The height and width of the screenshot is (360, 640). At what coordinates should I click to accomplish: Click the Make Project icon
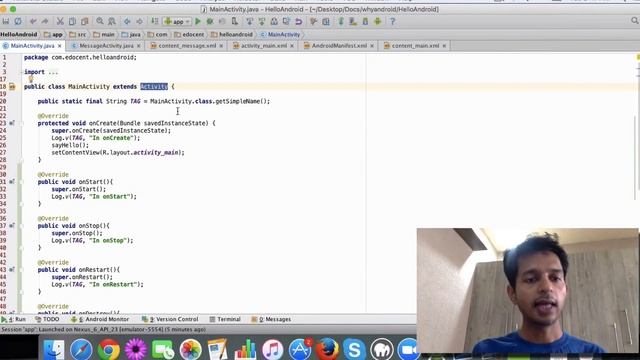coord(155,21)
